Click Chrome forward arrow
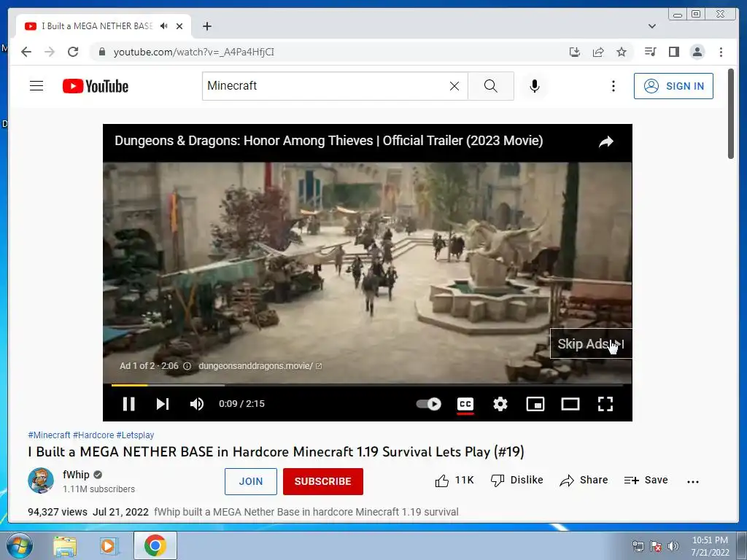The height and width of the screenshot is (560, 747). coord(50,52)
